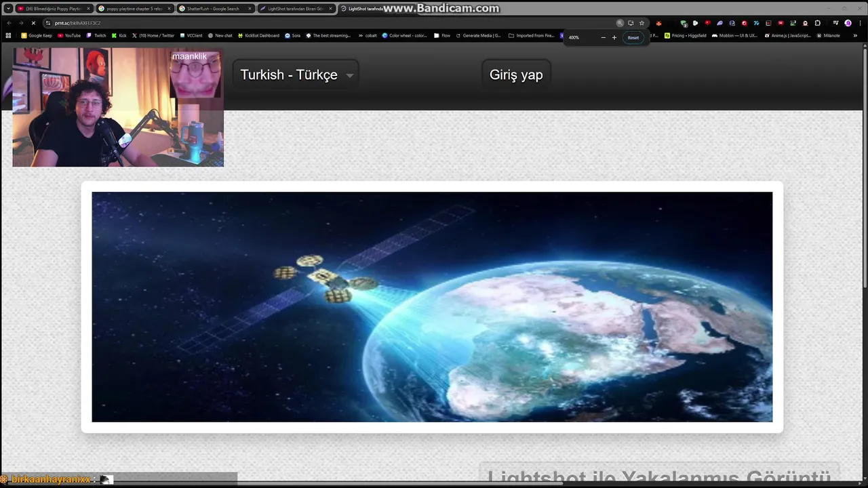Screen dimensions: 868x488
Task: Open the Color wheel bookmark
Action: pos(405,35)
